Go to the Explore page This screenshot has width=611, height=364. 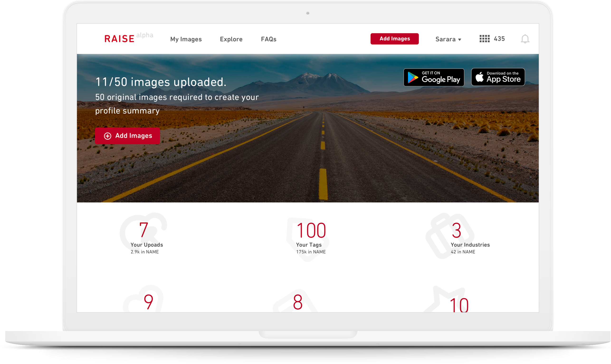231,39
